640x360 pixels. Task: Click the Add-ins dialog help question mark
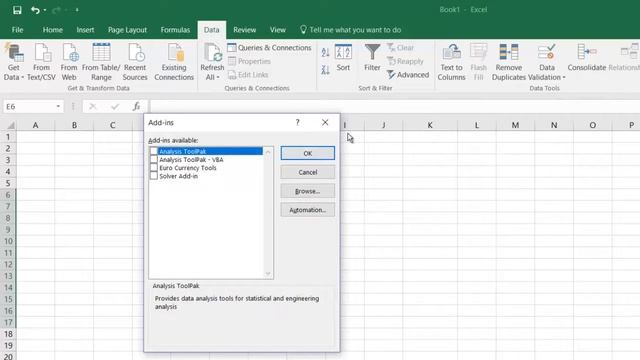(x=298, y=122)
